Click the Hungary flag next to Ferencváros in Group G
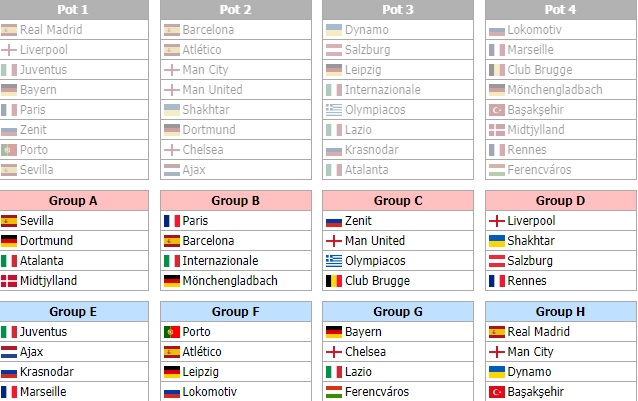638x401 pixels. [334, 392]
